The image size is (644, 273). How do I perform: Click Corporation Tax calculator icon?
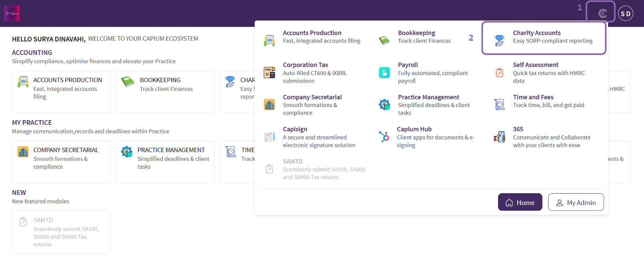click(x=270, y=72)
